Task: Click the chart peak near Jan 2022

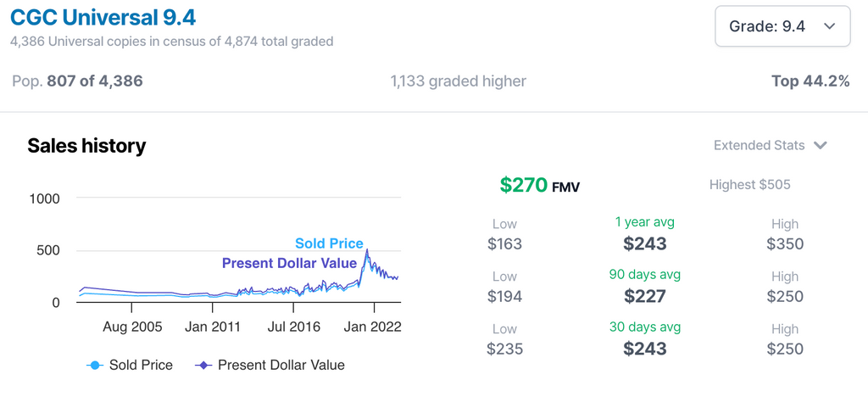Action: (366, 250)
